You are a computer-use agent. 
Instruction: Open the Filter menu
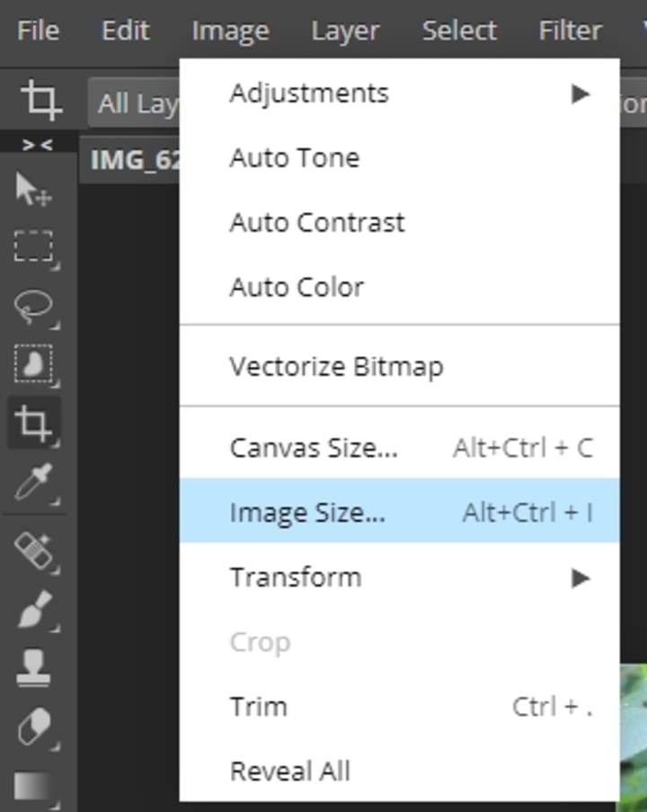point(570,31)
